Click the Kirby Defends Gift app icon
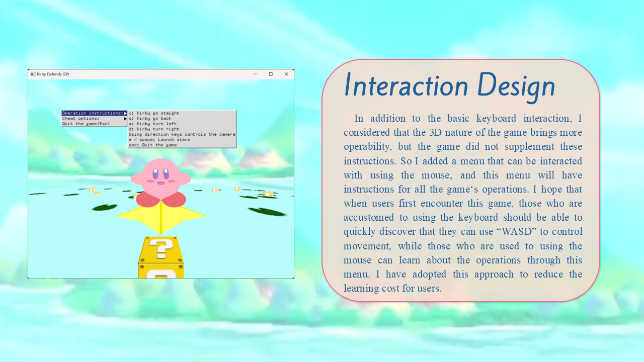Image resolution: width=644 pixels, height=362 pixels. click(x=33, y=74)
